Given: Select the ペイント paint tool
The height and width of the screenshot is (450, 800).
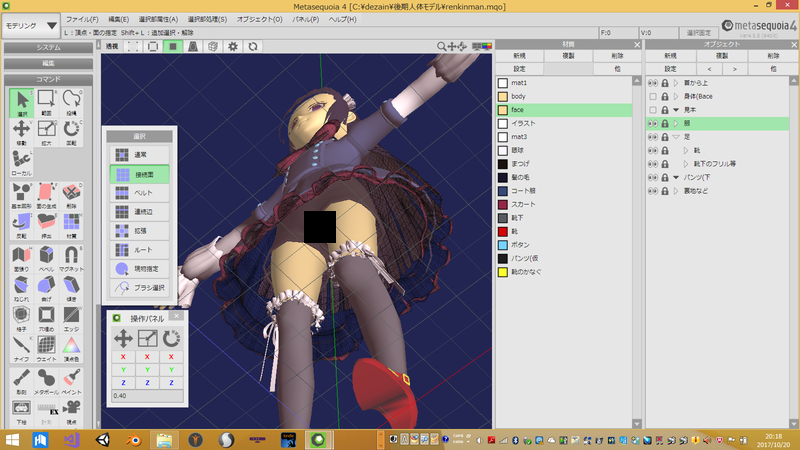Looking at the screenshot, I should coord(71,382).
